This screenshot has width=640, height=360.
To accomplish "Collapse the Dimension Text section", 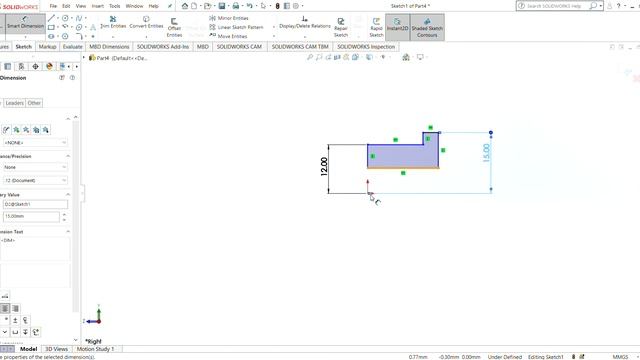I will pyautogui.click(x=68, y=231).
